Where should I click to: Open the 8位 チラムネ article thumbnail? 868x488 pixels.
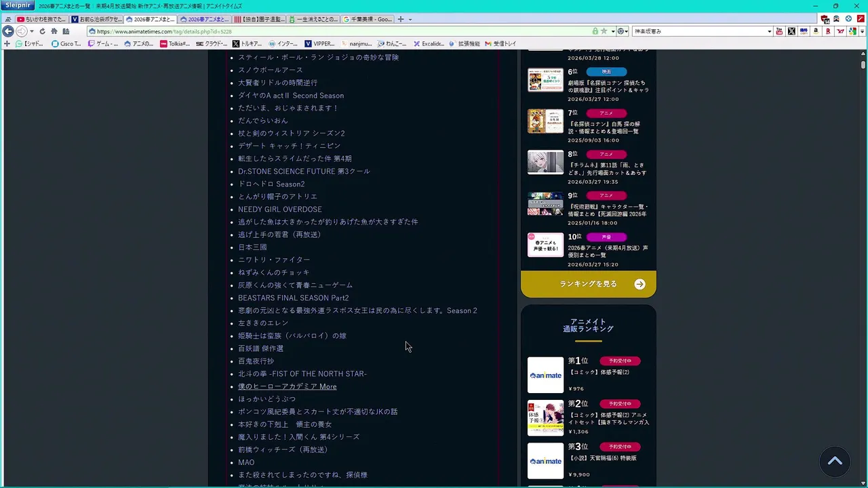(x=545, y=163)
